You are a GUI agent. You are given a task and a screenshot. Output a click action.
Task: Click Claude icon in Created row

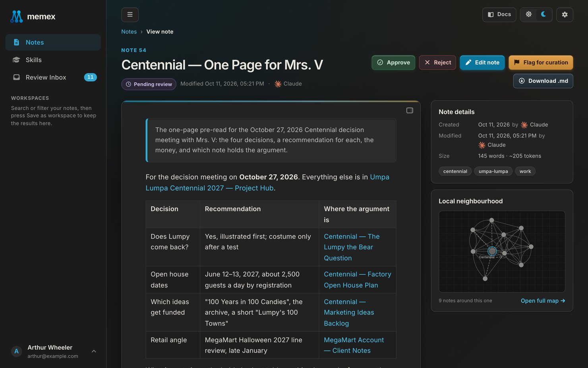point(524,125)
